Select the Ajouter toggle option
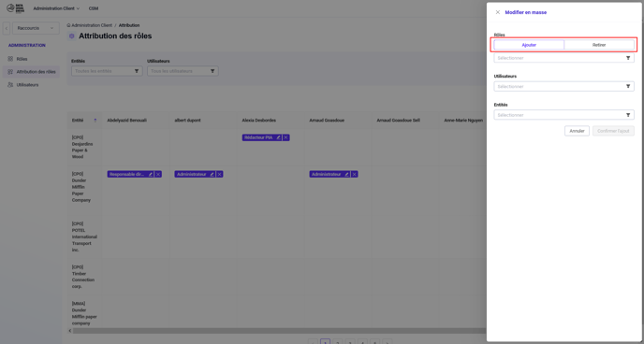The width and height of the screenshot is (644, 344). click(x=529, y=45)
